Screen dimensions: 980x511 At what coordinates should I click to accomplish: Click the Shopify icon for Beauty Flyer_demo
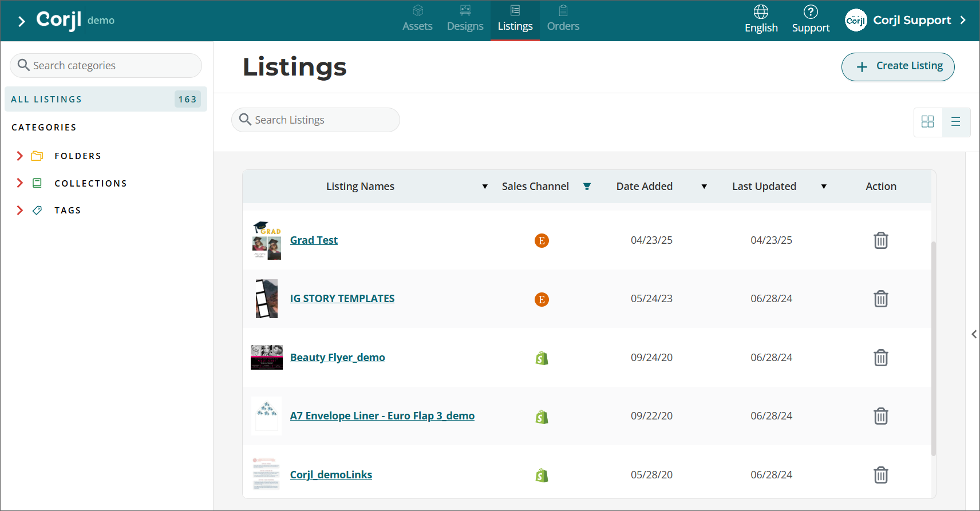pyautogui.click(x=542, y=358)
